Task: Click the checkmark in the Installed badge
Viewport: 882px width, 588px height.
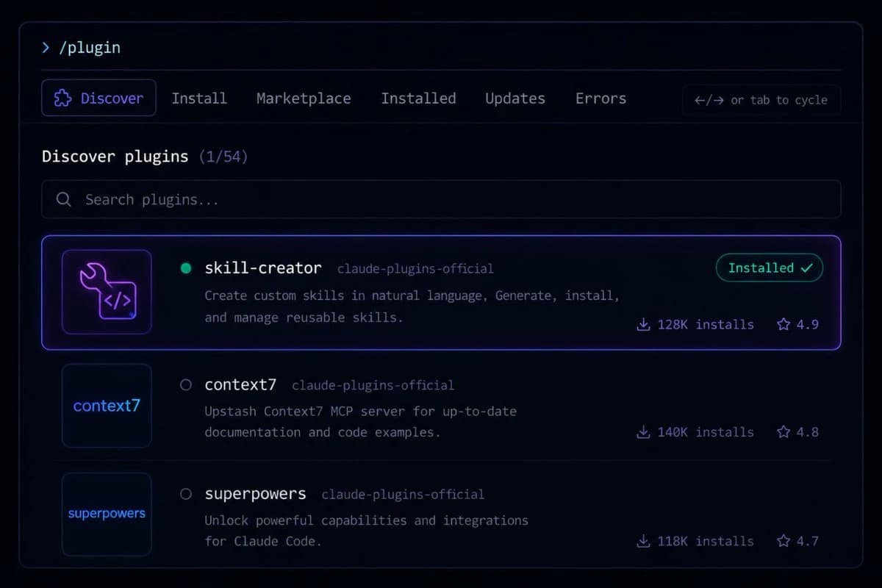Action: click(x=806, y=268)
